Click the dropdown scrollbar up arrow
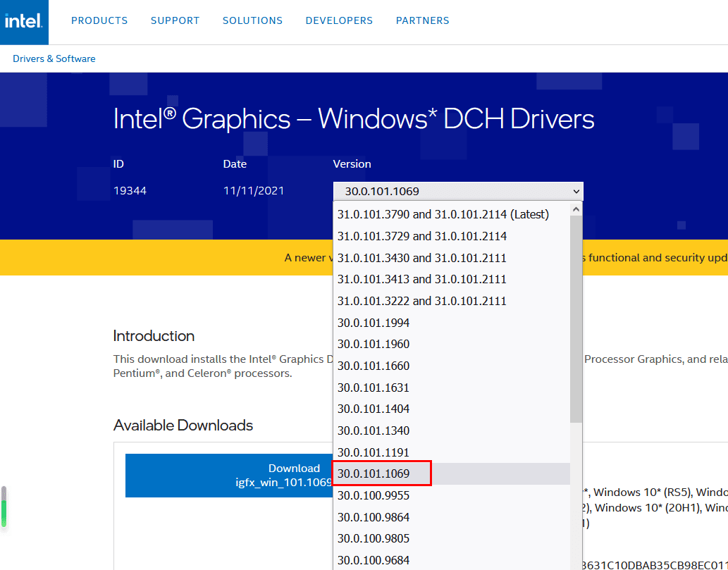 click(576, 209)
